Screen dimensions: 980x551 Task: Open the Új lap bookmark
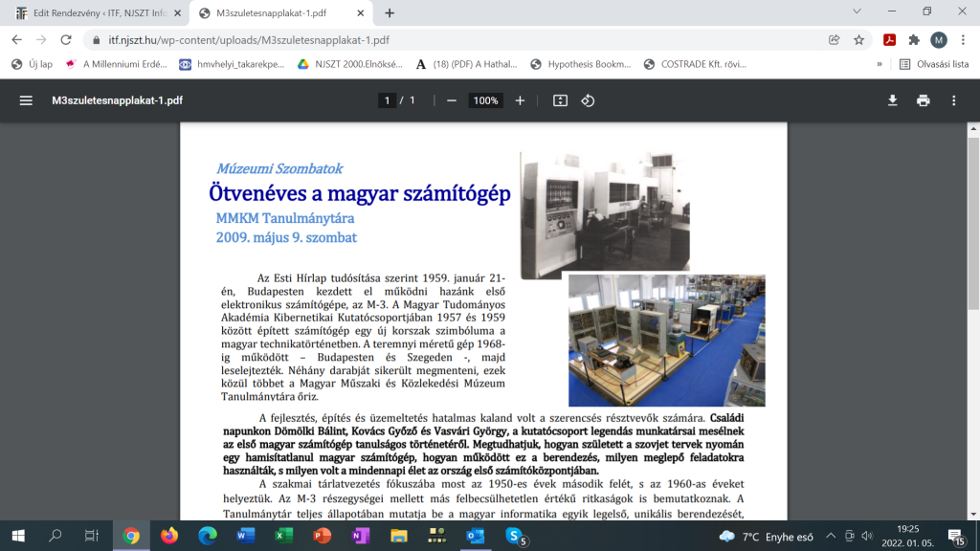(x=32, y=64)
